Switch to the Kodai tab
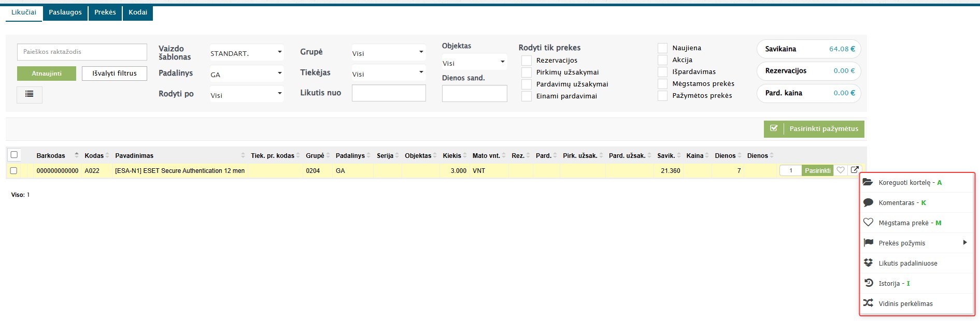This screenshot has width=980, height=321. (138, 12)
